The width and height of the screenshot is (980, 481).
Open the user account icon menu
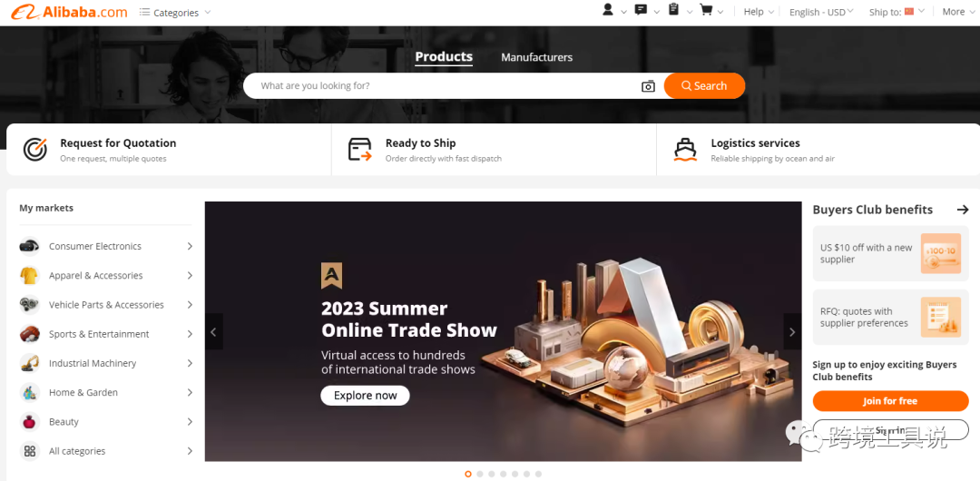pos(607,10)
